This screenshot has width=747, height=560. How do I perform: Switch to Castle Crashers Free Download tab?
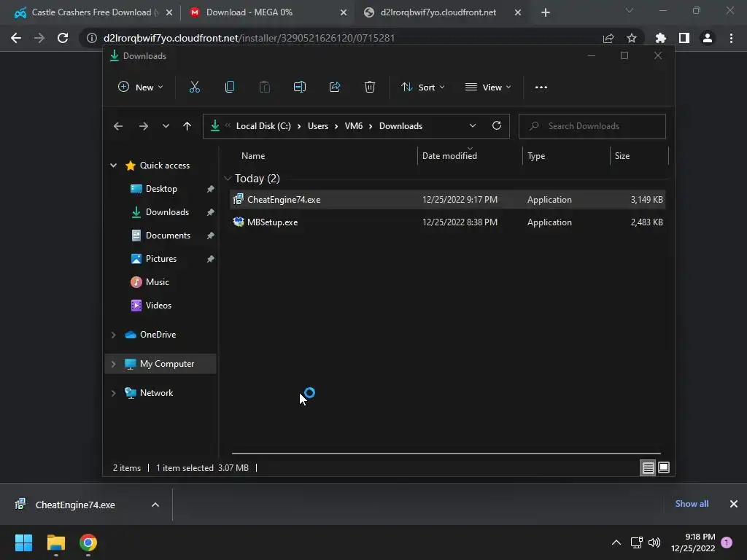[91, 12]
